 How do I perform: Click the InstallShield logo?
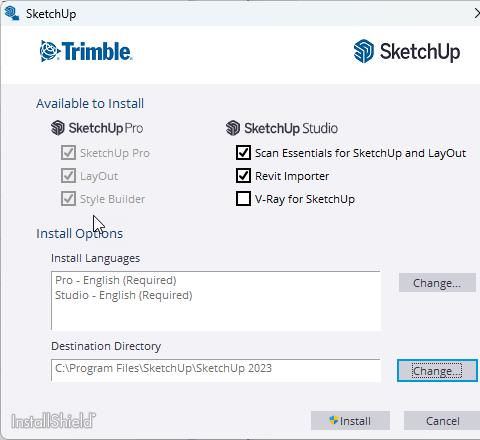coord(53,420)
